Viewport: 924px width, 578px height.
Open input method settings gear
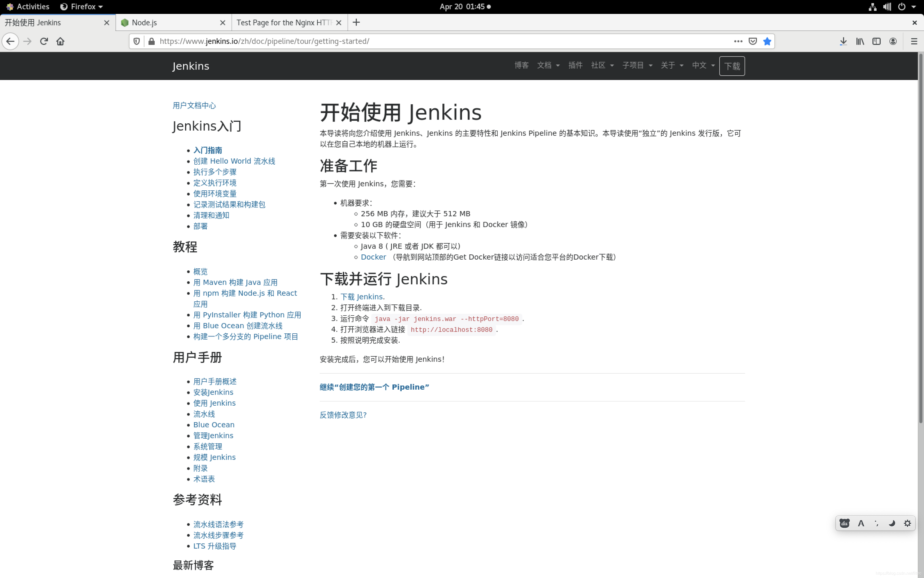click(907, 523)
